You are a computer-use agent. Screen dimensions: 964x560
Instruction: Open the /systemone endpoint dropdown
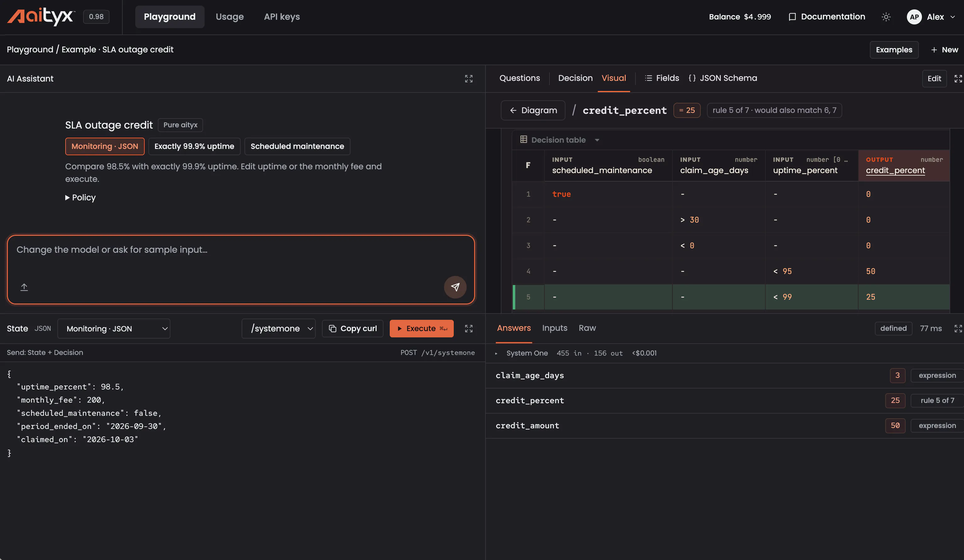point(278,329)
